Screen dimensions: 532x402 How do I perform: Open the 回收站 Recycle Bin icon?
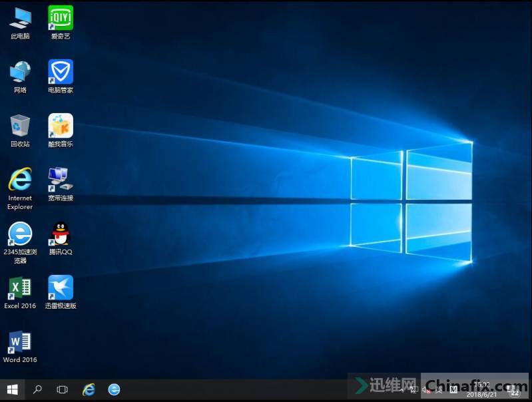(20, 131)
